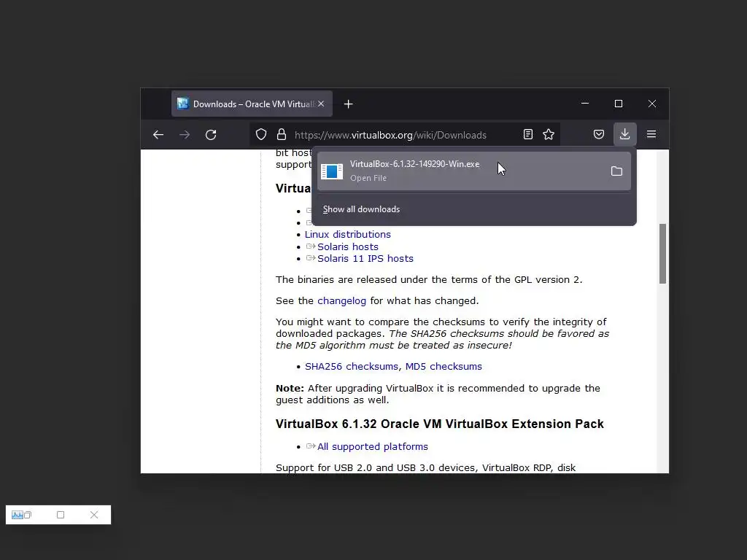
Task: Open the MD5 checksums link
Action: point(444,366)
